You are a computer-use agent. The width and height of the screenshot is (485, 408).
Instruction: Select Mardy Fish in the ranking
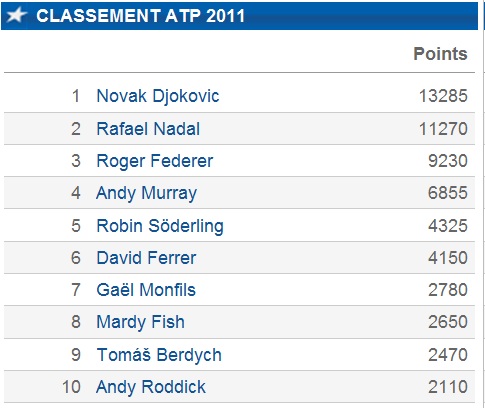tap(140, 322)
